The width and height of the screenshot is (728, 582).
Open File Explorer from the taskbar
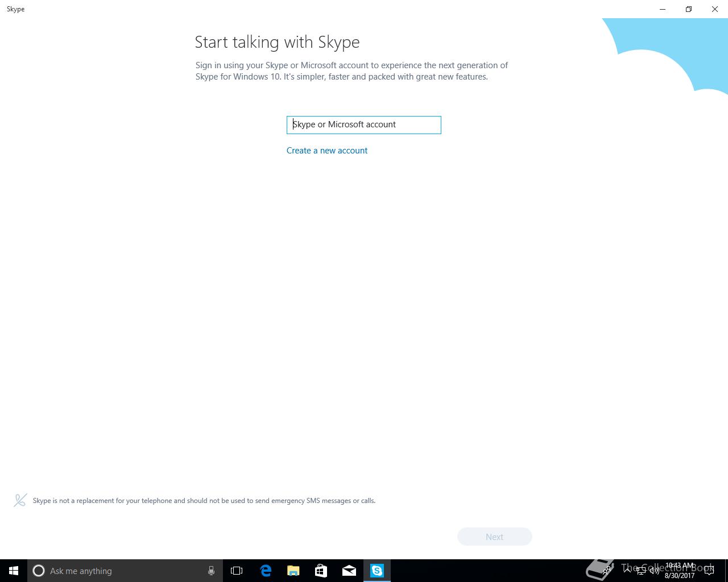tap(293, 571)
